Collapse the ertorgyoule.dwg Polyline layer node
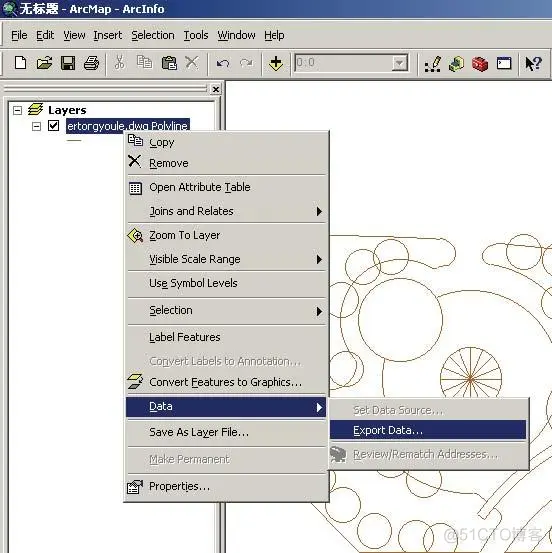This screenshot has width=552, height=553. click(x=36, y=126)
